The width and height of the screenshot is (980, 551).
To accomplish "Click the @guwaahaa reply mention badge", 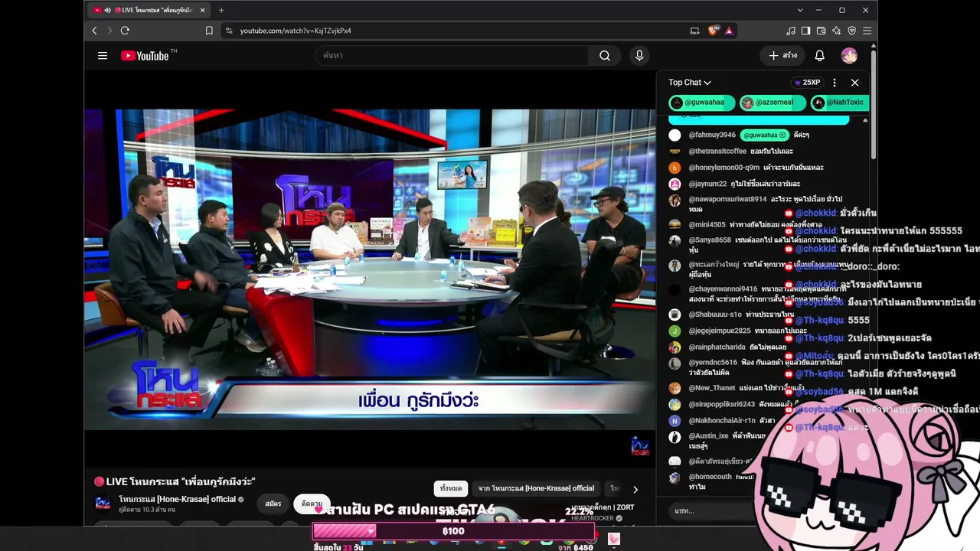I will click(x=764, y=135).
